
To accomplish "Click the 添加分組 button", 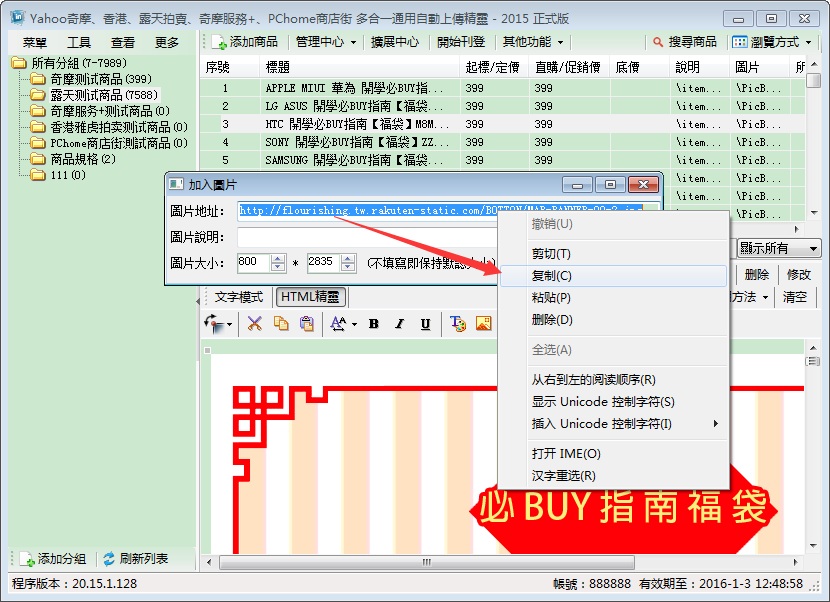I will [53, 559].
